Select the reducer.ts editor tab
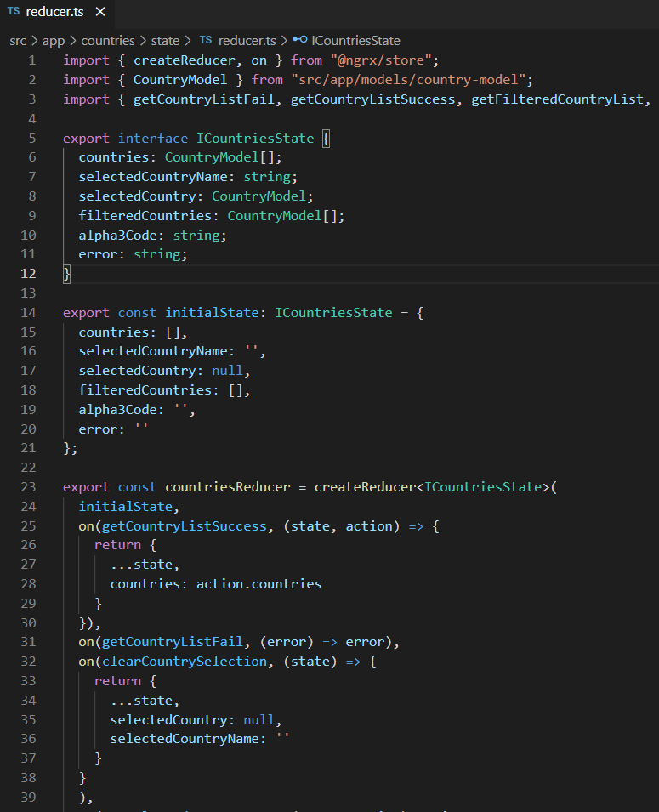This screenshot has height=812, width=659. 54,13
